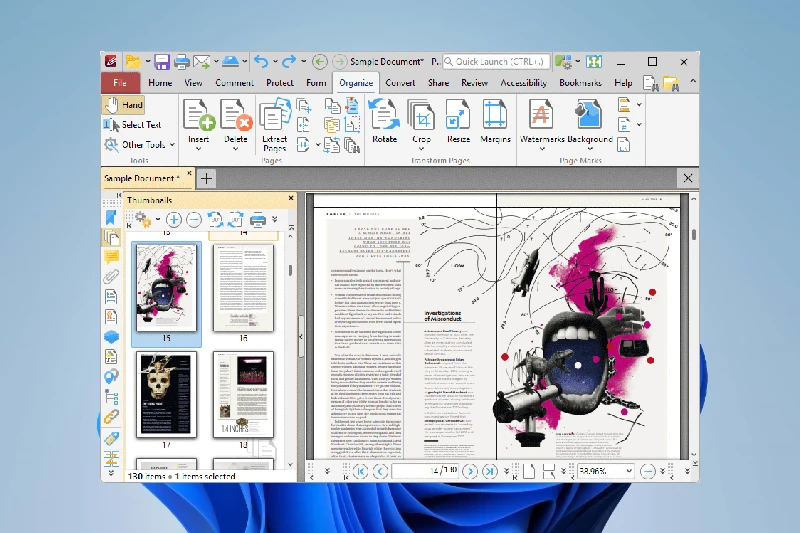Open the Attachments paperclip pane in sidebar
This screenshot has height=533, width=800.
tap(111, 276)
